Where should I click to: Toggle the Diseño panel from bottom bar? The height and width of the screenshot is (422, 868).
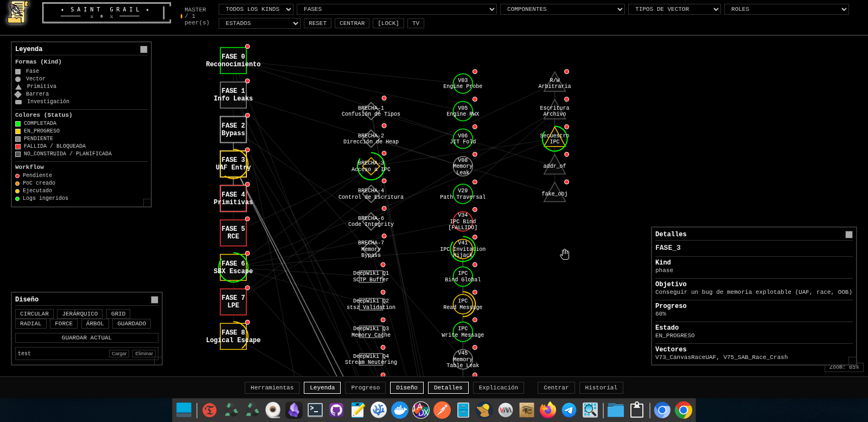tap(407, 388)
